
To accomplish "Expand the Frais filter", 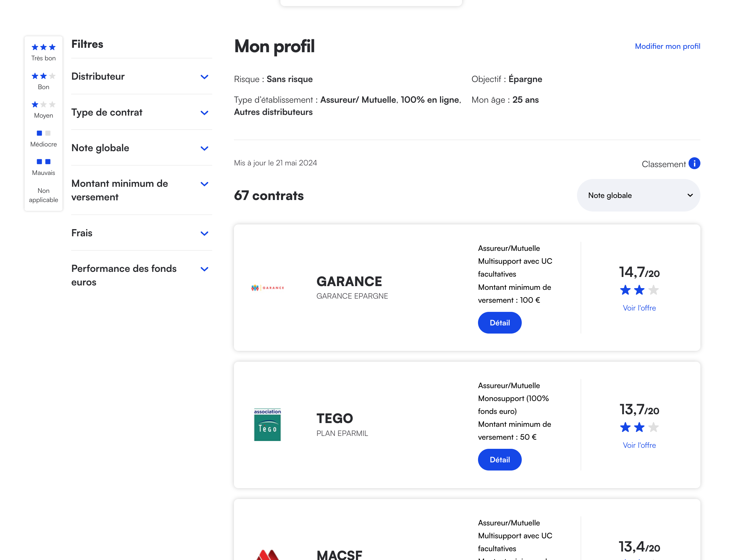I will coord(142,233).
